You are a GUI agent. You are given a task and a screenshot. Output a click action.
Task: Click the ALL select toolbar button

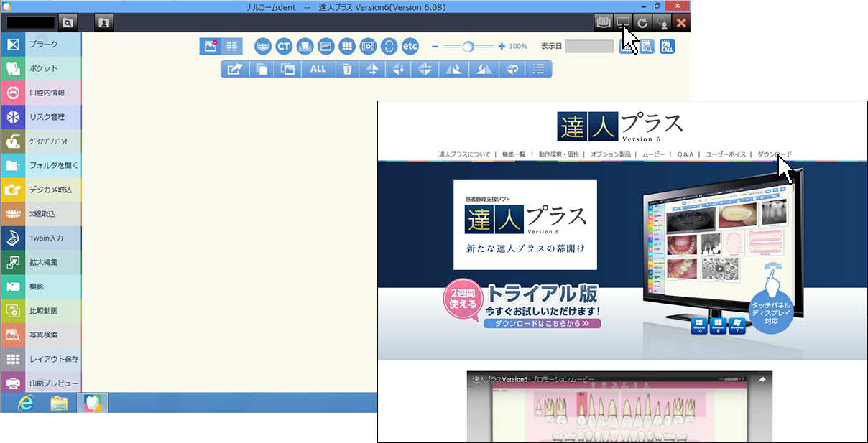click(318, 69)
